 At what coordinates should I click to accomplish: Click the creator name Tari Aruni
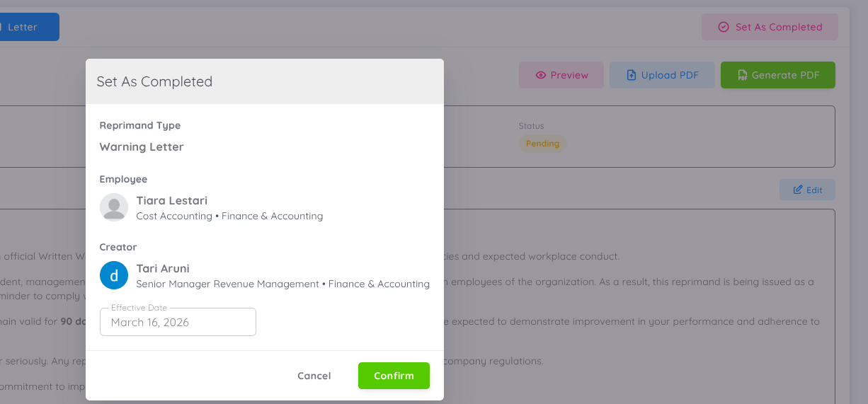coord(163,269)
